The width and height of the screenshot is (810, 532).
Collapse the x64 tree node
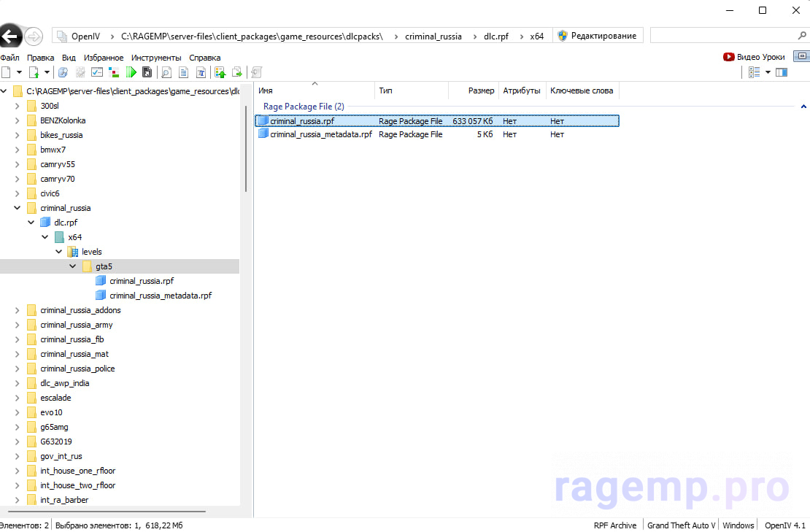tap(45, 236)
